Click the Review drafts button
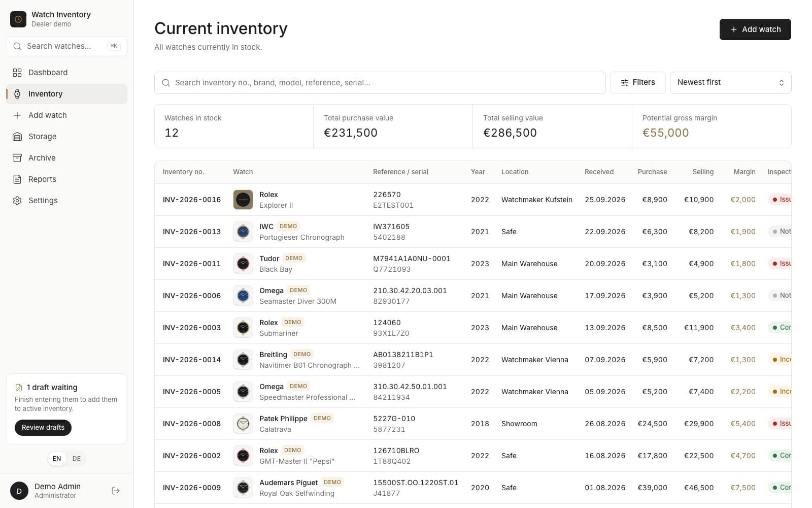Image resolution: width=812 pixels, height=508 pixels. pyautogui.click(x=43, y=428)
